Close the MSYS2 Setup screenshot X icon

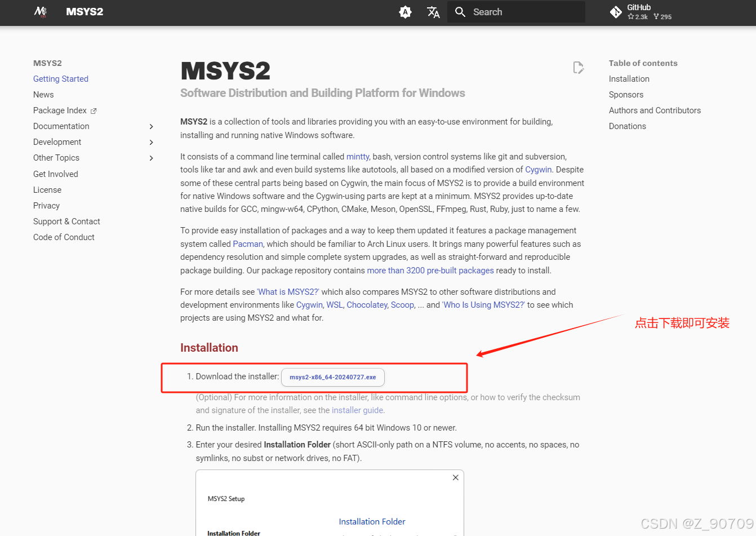click(456, 477)
